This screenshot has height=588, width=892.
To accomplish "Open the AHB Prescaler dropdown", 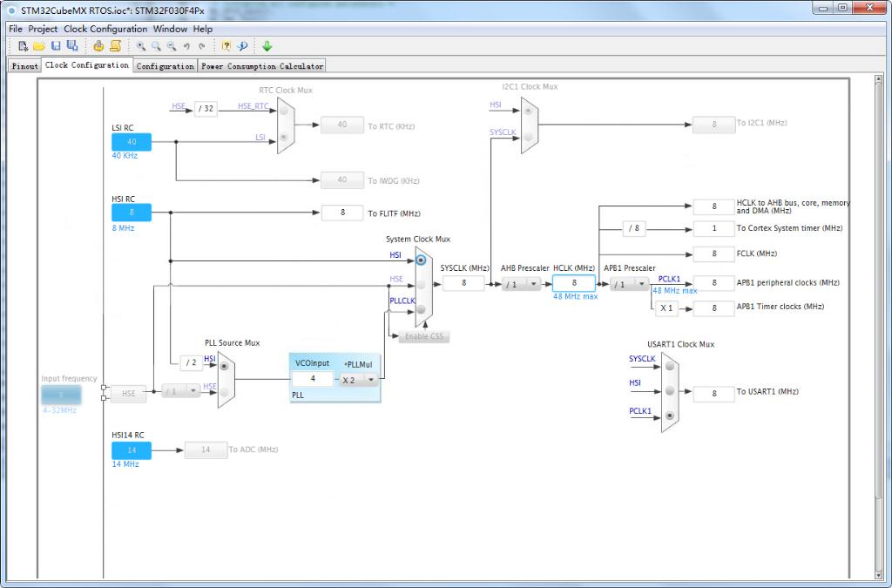I will 521,284.
